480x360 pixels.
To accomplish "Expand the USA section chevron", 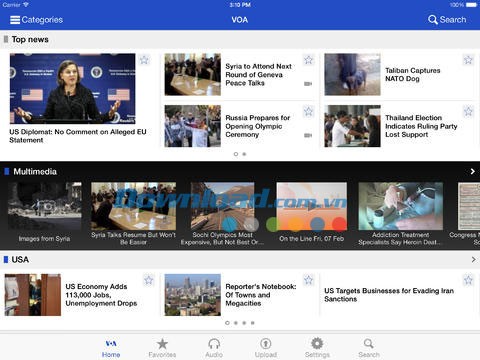I will [473, 259].
